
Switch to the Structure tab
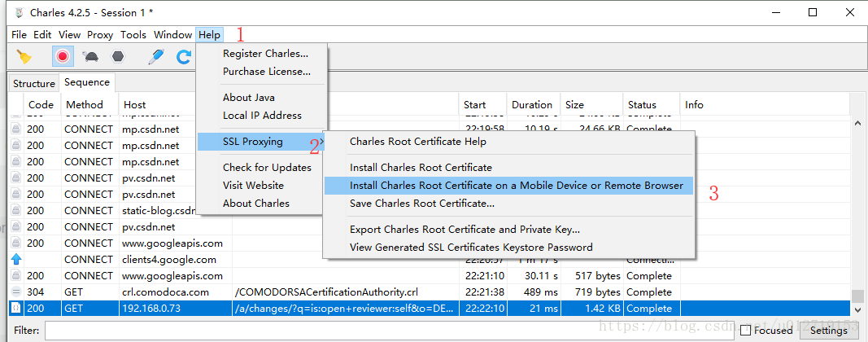click(34, 84)
